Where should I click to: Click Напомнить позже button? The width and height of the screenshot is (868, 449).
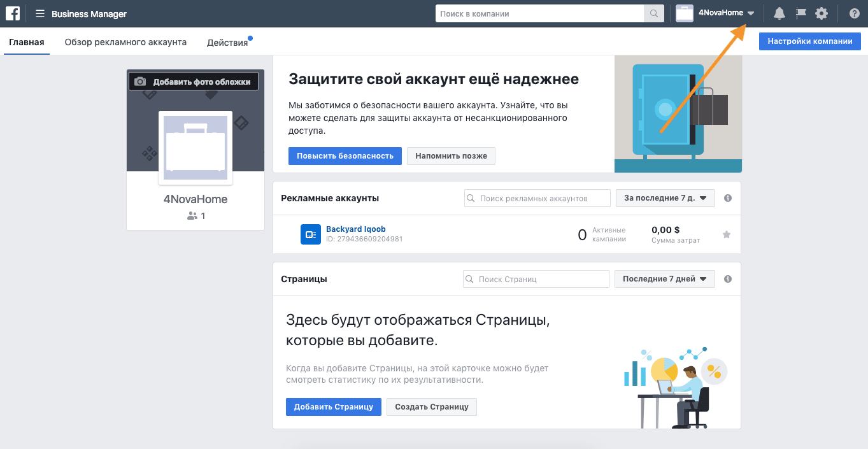(452, 156)
